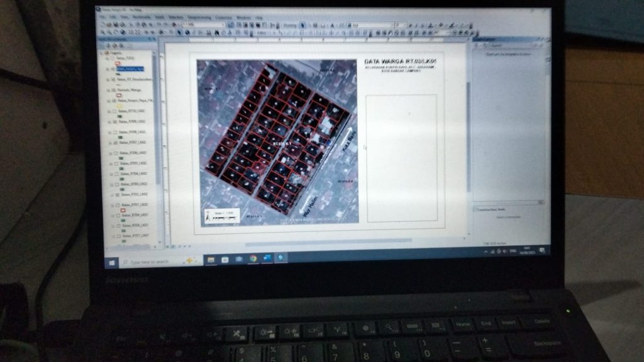Click the Drawing menu button
Image resolution: width=644 pixels, height=362 pixels.
coord(289,25)
